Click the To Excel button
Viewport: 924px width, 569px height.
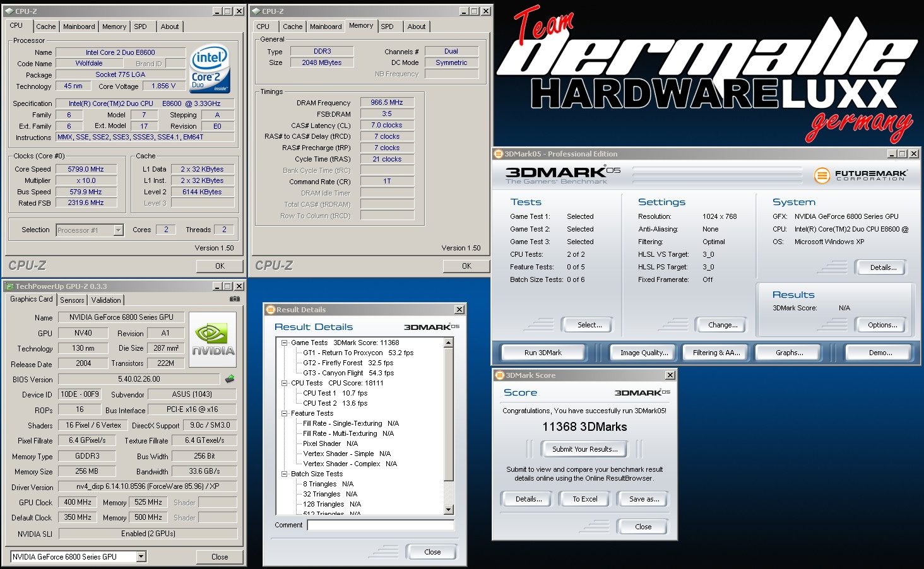click(x=584, y=499)
